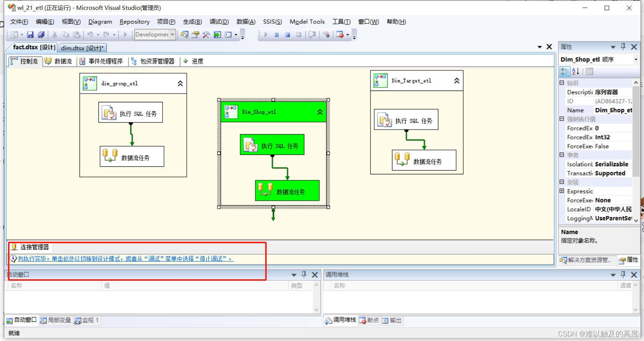Screen dimensions: 644x341
Task: Click the Show Next Statement icon
Action: [312, 34]
